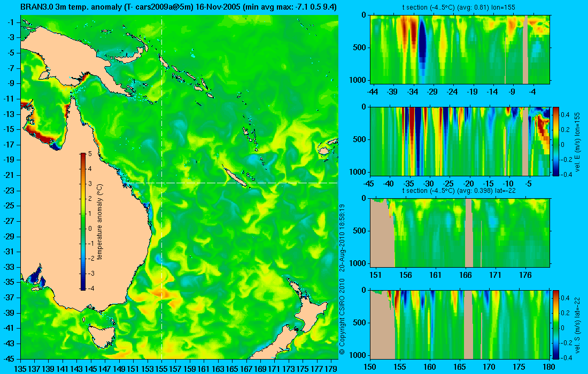Click longitude tick label 179 on the map
This screenshot has width=588, height=374.
(331, 369)
